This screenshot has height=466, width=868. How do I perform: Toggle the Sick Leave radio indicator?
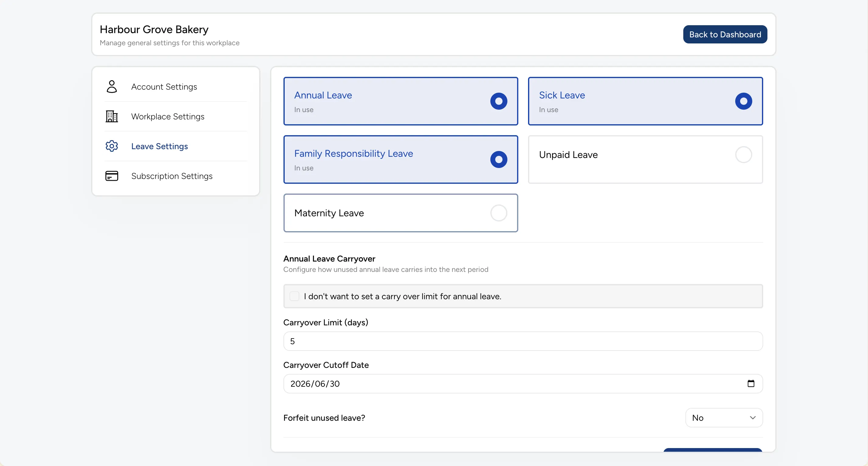point(743,101)
